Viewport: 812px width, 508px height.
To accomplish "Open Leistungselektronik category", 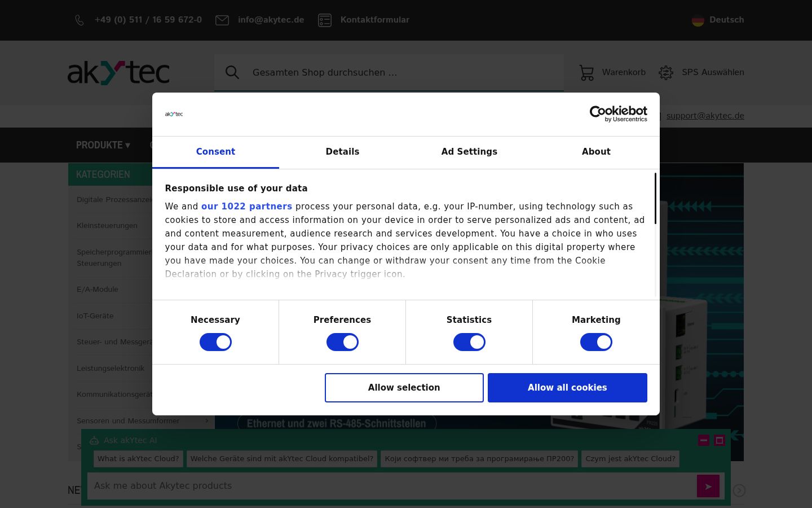I will [111, 368].
